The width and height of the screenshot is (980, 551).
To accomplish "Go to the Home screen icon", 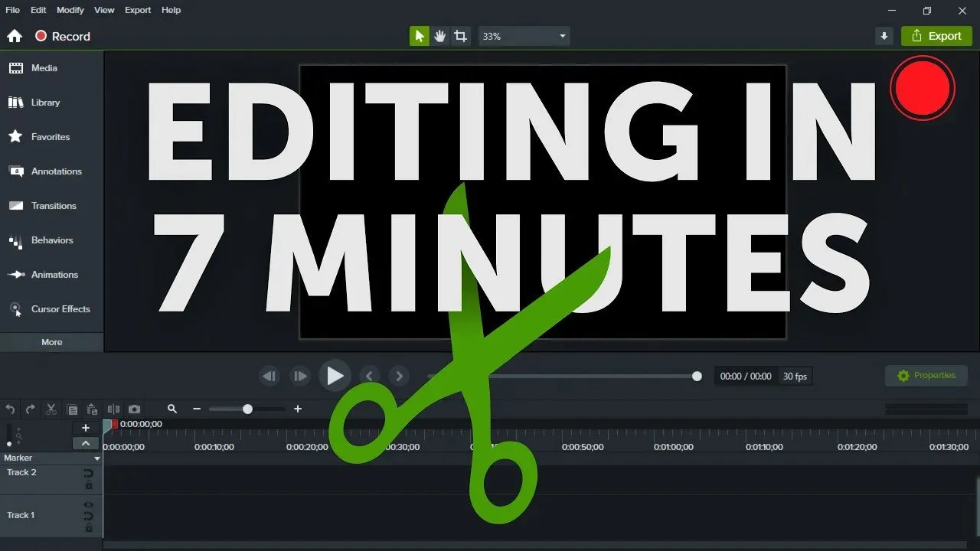I will [15, 36].
